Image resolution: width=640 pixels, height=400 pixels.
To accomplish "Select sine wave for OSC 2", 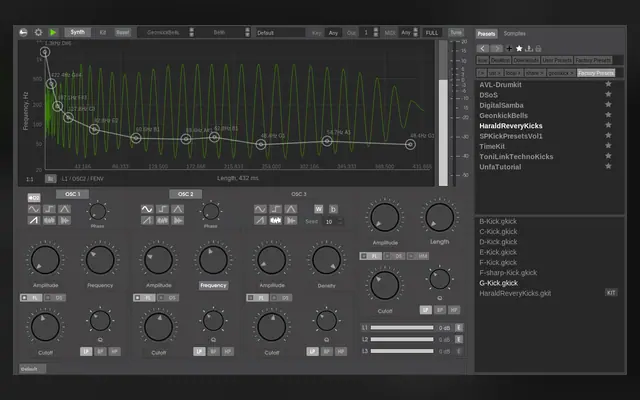I will click(147, 209).
